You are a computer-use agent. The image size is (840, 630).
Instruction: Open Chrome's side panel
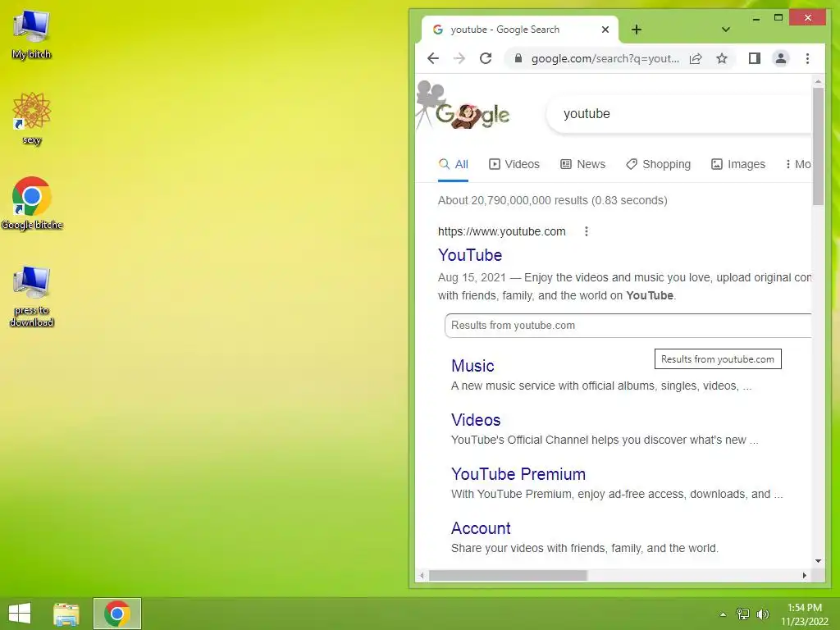coord(755,58)
